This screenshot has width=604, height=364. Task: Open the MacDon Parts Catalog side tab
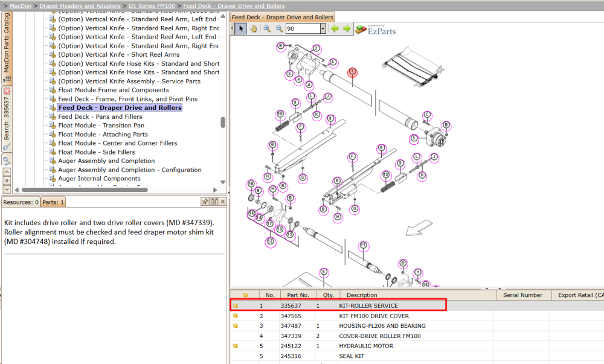tap(7, 47)
